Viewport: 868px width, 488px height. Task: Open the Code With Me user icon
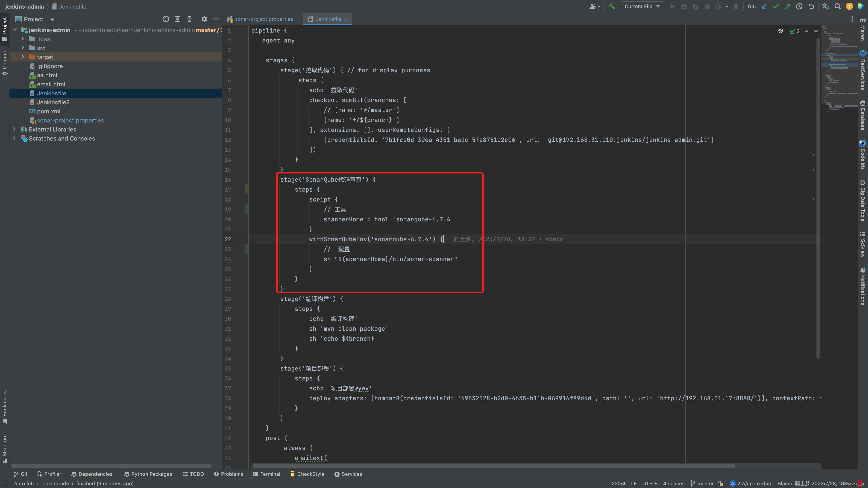click(x=595, y=6)
